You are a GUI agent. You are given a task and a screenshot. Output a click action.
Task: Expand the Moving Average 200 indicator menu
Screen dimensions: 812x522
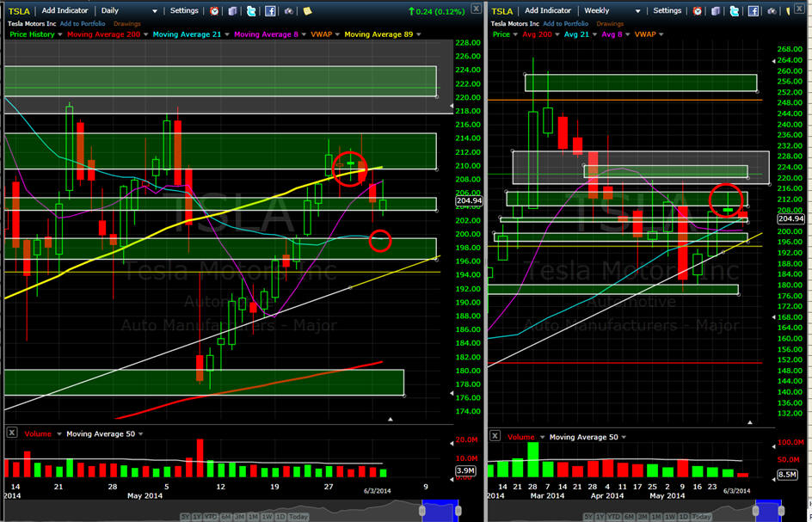click(x=146, y=34)
